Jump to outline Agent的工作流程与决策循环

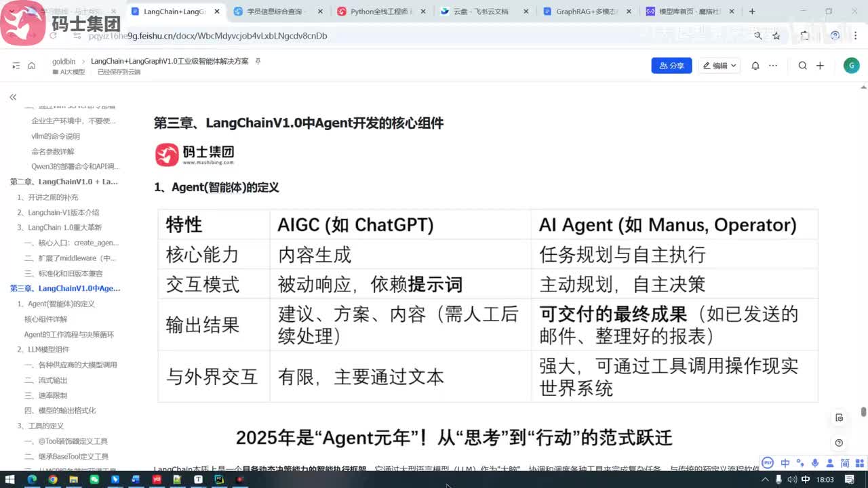[69, 334]
